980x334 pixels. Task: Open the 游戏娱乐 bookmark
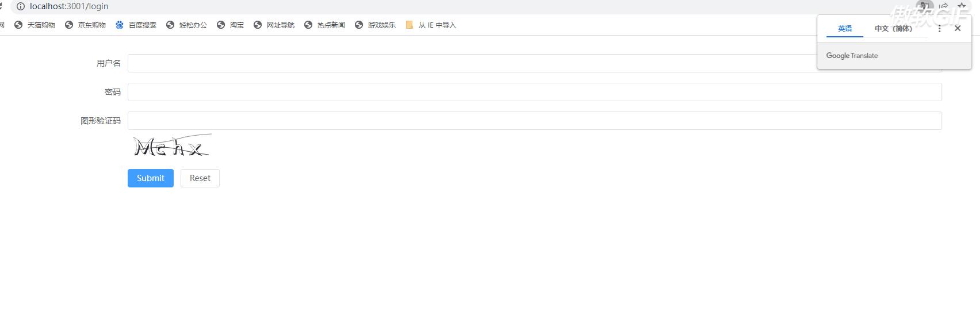(x=375, y=25)
